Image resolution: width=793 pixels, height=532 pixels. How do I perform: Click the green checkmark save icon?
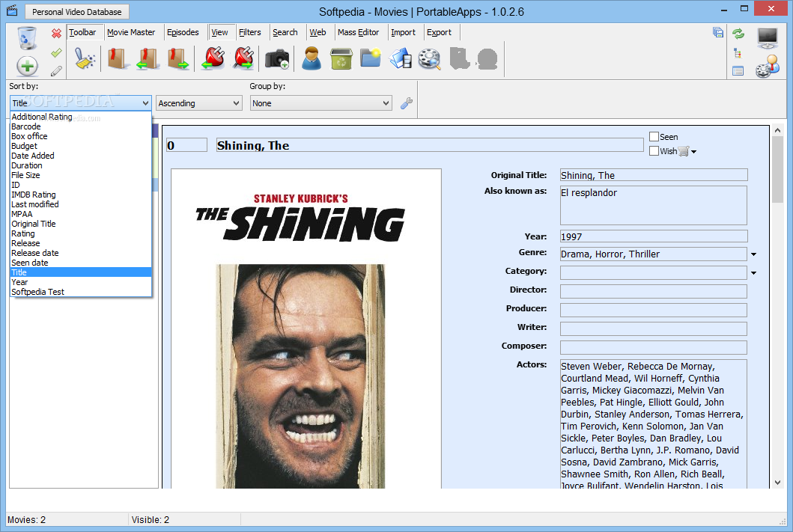point(56,52)
